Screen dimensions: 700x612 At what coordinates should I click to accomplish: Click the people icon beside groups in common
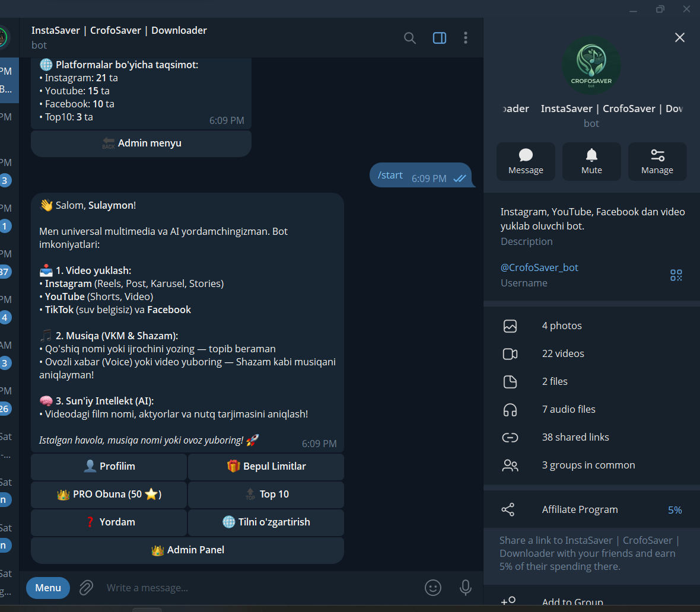pos(510,466)
